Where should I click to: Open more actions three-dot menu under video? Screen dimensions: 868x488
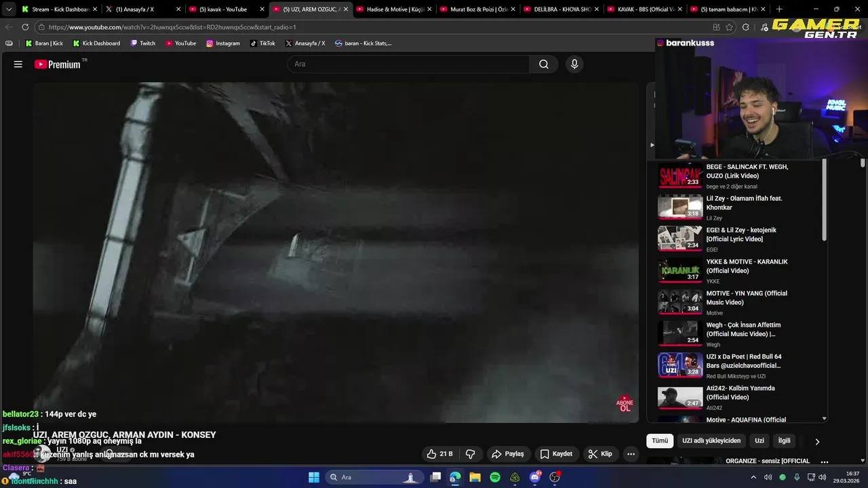pyautogui.click(x=631, y=454)
